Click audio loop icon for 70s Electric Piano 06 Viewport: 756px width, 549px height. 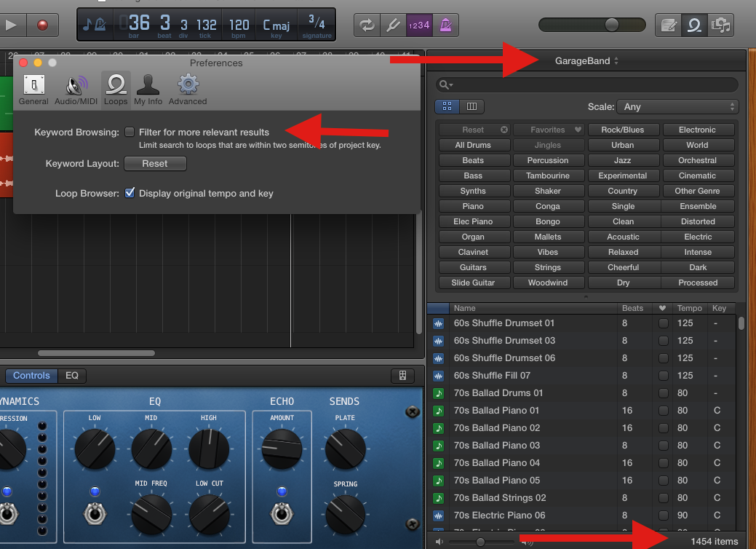pos(438,516)
